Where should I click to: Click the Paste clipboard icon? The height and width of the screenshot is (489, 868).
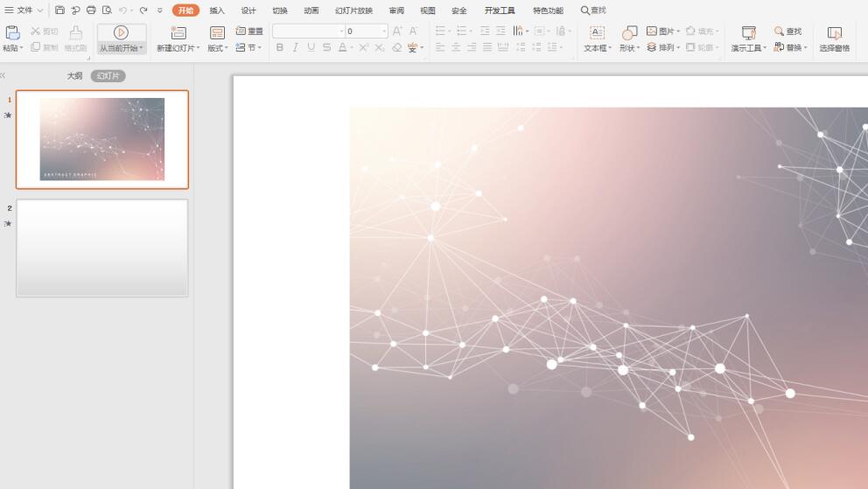pos(12,32)
